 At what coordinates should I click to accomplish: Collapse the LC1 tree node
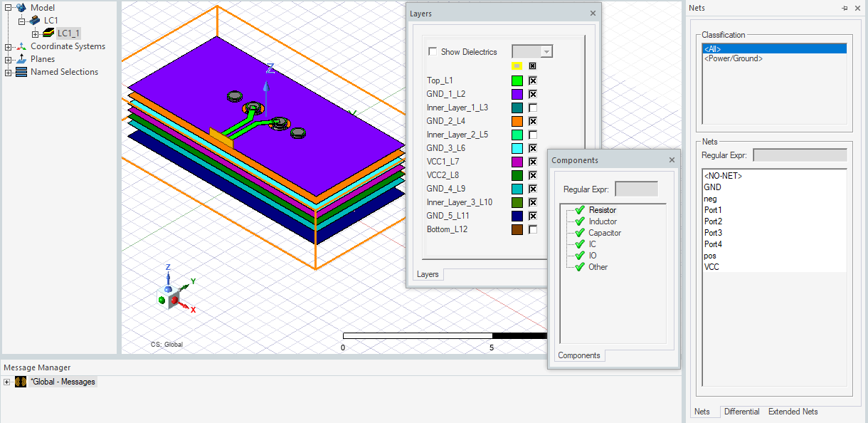click(x=21, y=21)
